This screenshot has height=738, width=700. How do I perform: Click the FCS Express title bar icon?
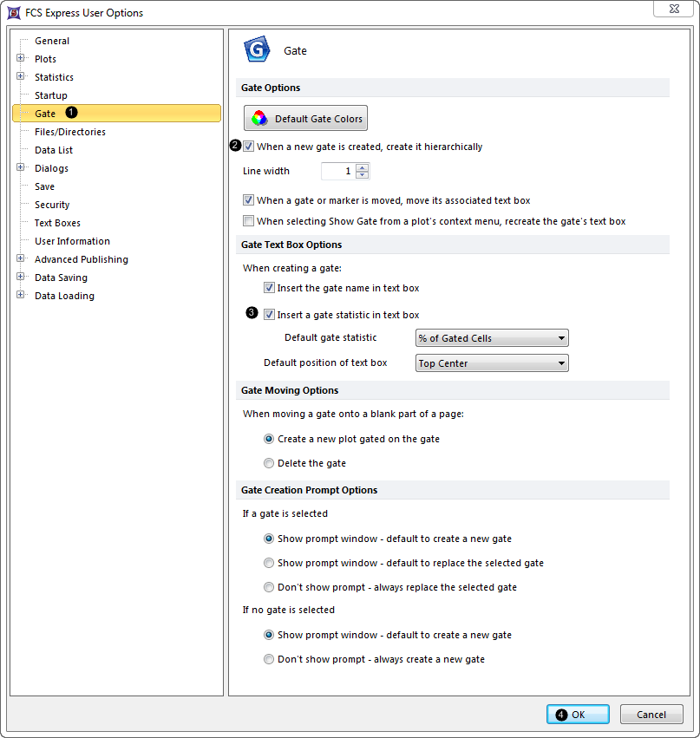(13, 13)
